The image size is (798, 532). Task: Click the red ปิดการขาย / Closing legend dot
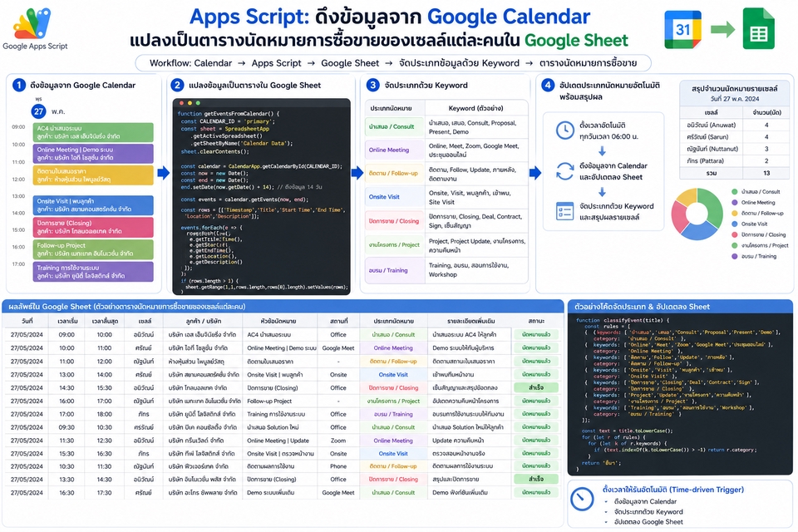[x=734, y=234]
